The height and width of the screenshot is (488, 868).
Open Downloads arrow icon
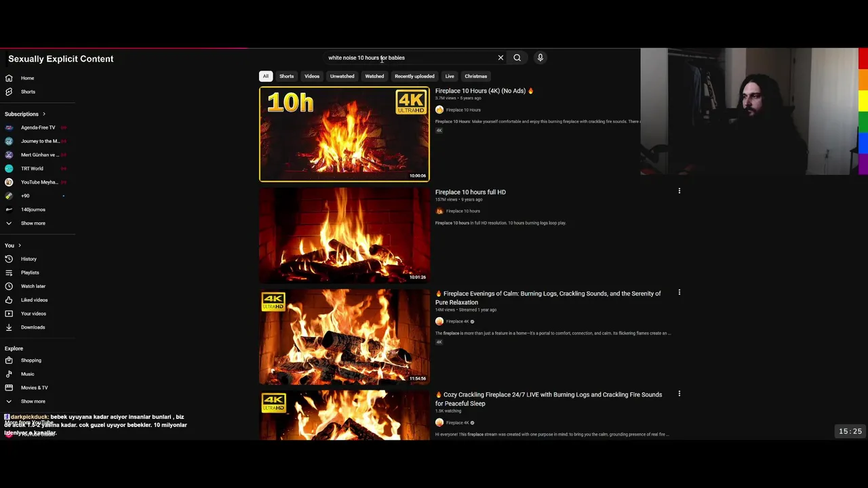tap(9, 327)
